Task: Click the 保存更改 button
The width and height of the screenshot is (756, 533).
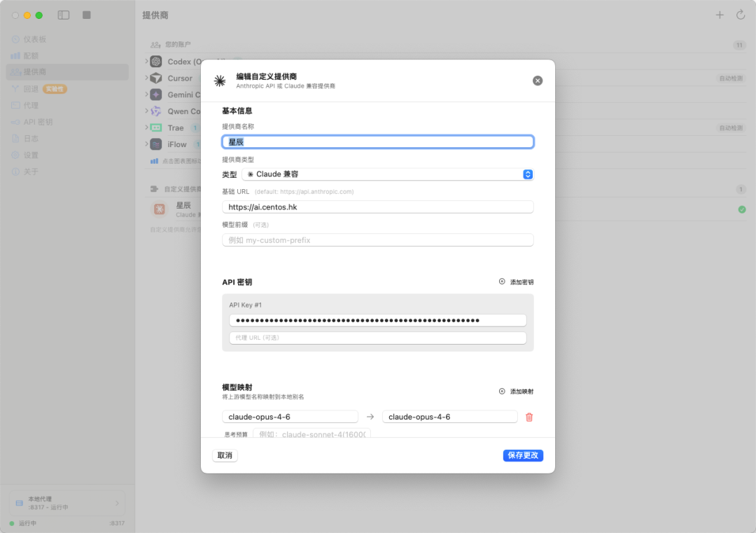Action: [x=523, y=455]
